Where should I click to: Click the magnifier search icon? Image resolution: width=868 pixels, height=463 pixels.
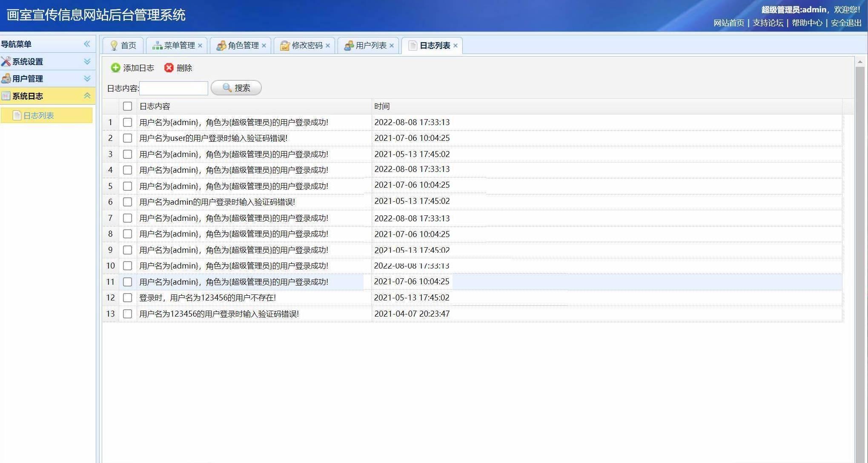click(227, 88)
